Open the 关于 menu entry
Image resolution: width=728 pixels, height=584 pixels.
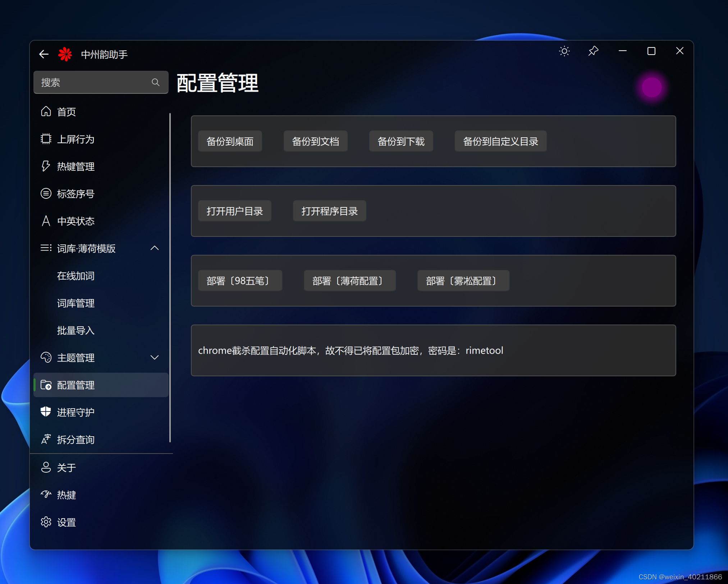[x=67, y=468]
